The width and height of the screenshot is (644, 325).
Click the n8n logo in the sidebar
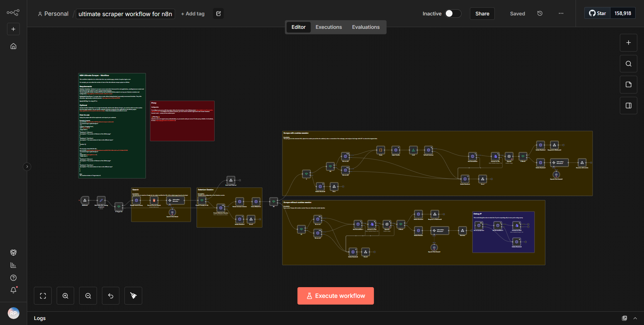13,13
